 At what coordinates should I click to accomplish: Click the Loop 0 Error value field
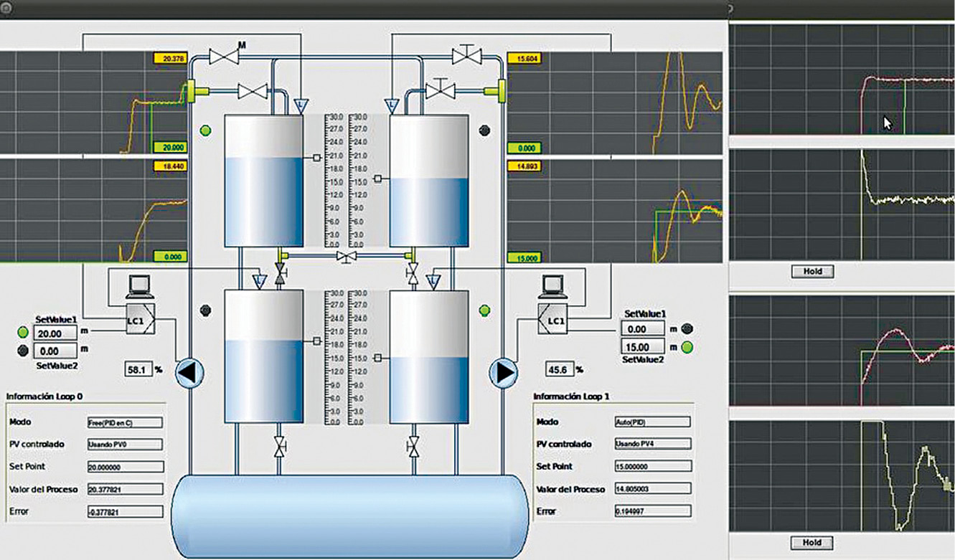[x=125, y=512]
